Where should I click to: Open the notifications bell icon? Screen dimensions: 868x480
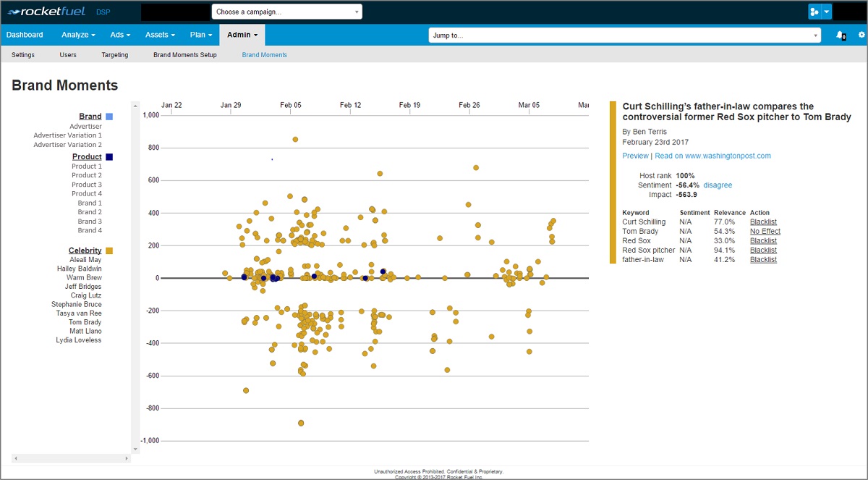coord(840,35)
